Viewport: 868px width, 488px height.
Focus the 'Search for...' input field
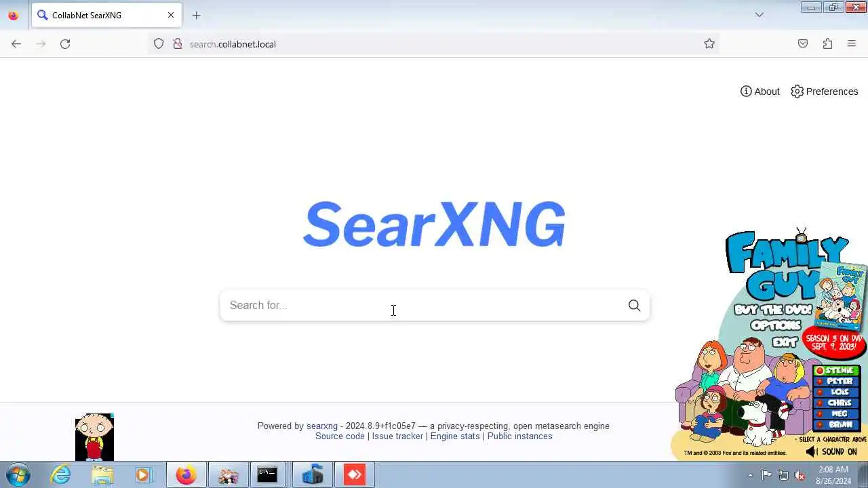point(420,306)
